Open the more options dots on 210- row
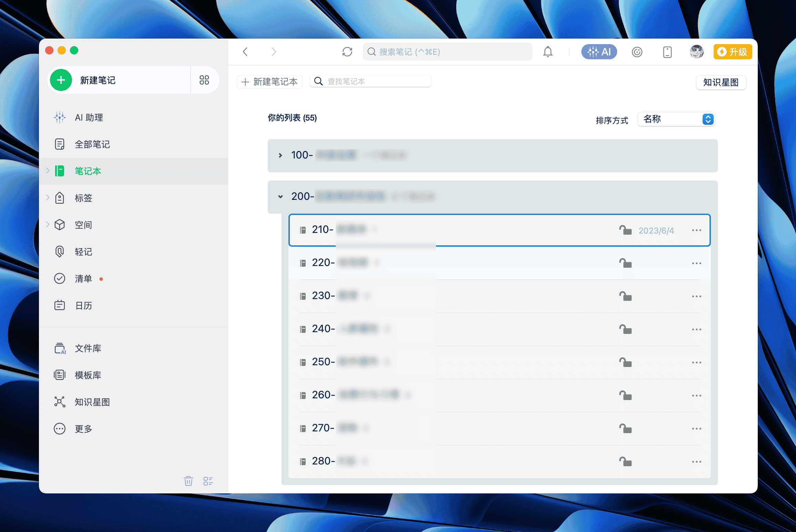 point(696,230)
